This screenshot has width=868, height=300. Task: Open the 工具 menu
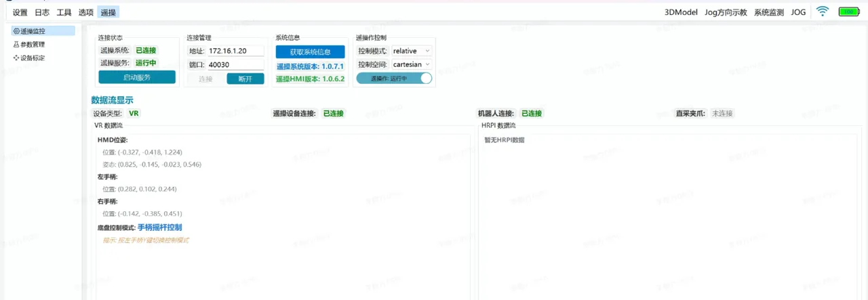point(64,12)
